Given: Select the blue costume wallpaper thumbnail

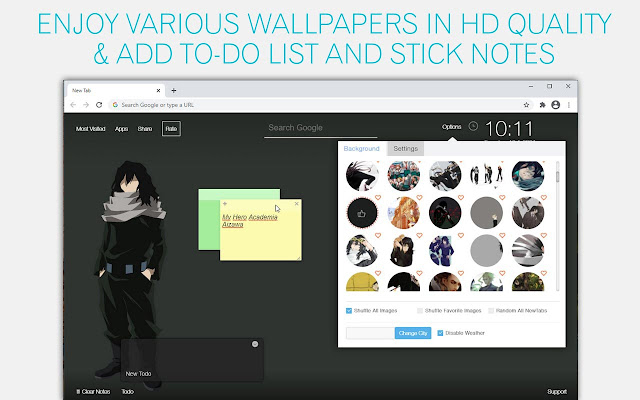Looking at the screenshot, I should [445, 251].
